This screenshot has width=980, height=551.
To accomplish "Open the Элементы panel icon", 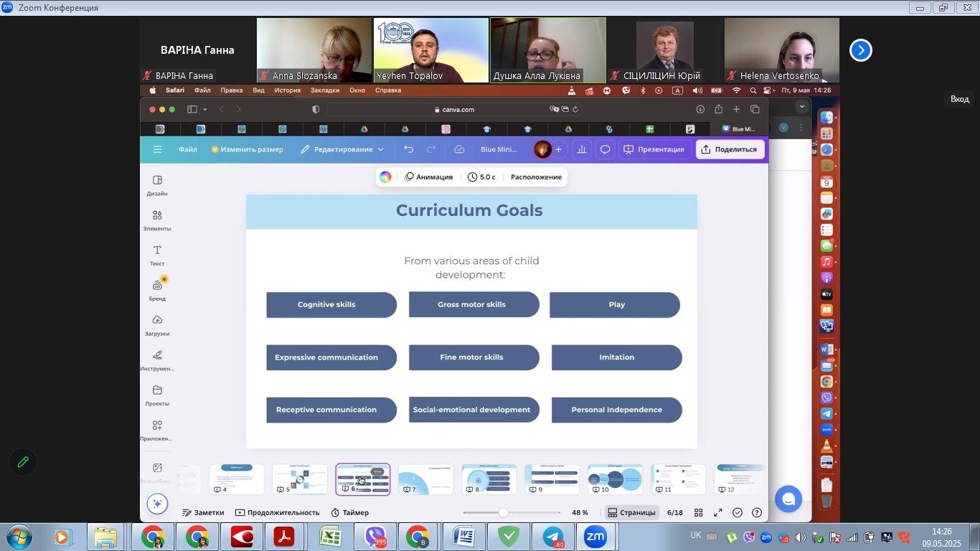I will tap(157, 219).
